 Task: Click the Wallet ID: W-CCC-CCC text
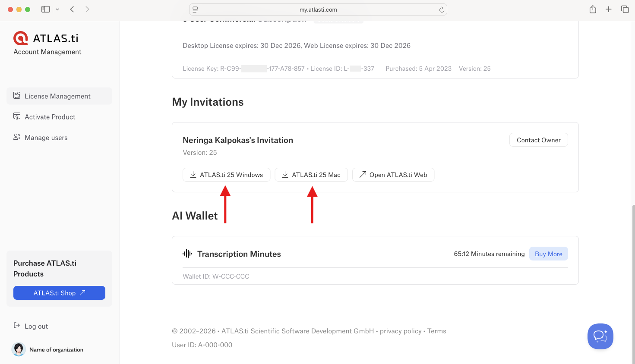[216, 276]
